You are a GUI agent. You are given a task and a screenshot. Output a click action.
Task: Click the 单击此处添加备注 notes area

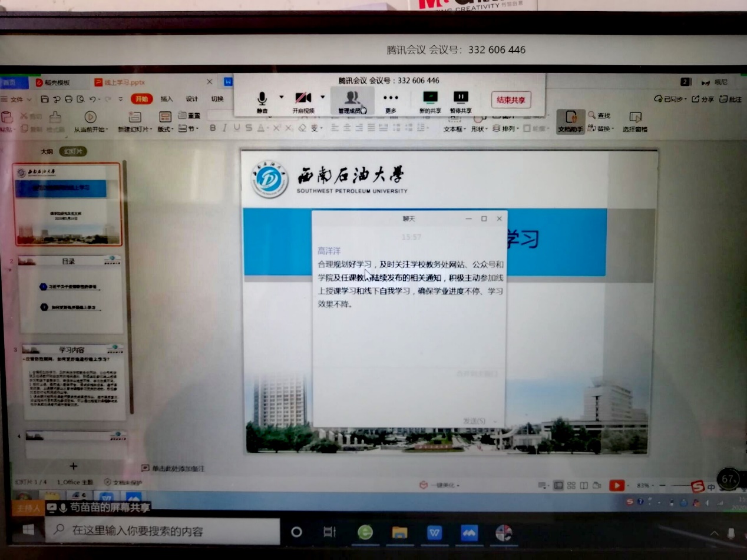(172, 469)
